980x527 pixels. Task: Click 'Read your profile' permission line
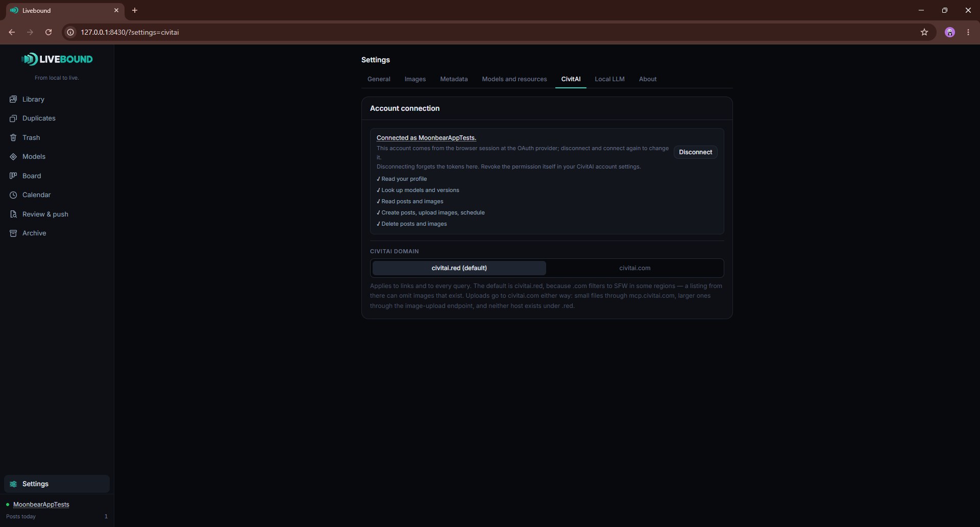click(402, 179)
